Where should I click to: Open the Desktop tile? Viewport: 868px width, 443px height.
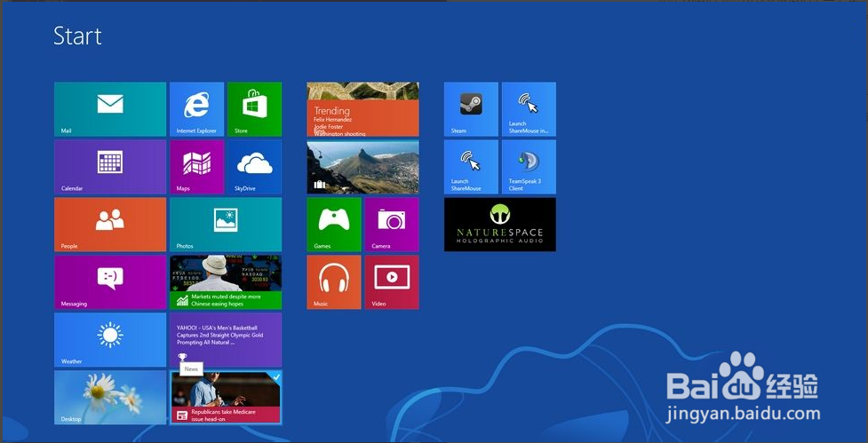pos(110,397)
